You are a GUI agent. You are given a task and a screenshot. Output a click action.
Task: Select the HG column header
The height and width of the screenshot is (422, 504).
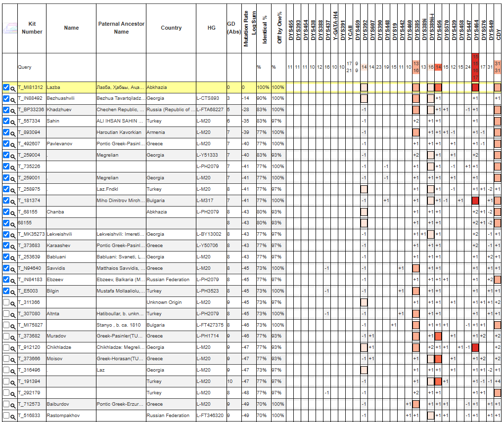point(211,28)
